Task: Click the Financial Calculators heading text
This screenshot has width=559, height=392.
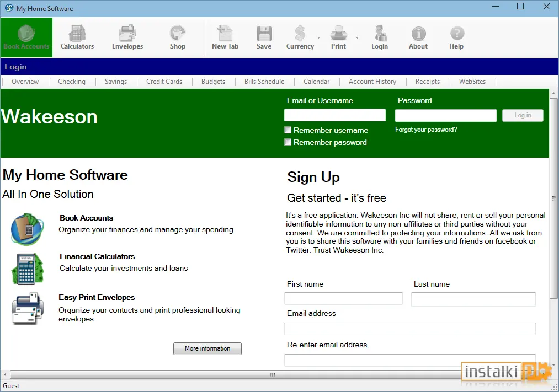Action: 97,256
